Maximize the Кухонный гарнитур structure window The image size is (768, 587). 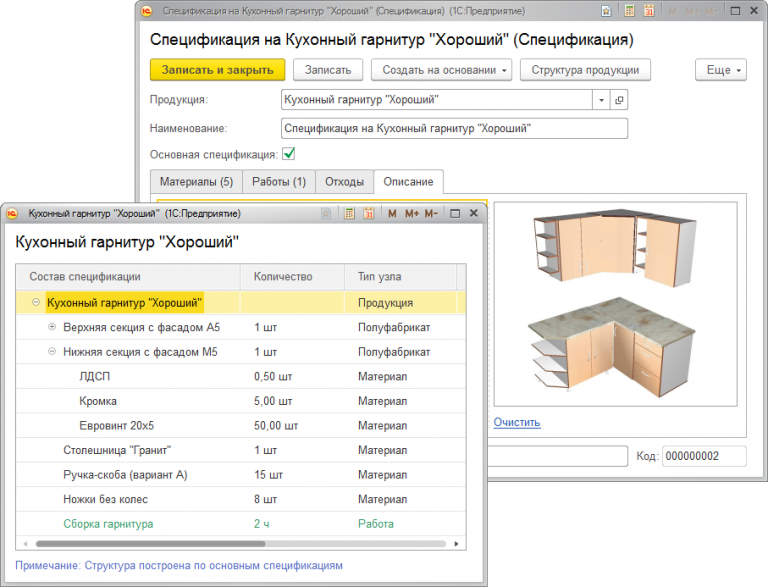[x=455, y=214]
